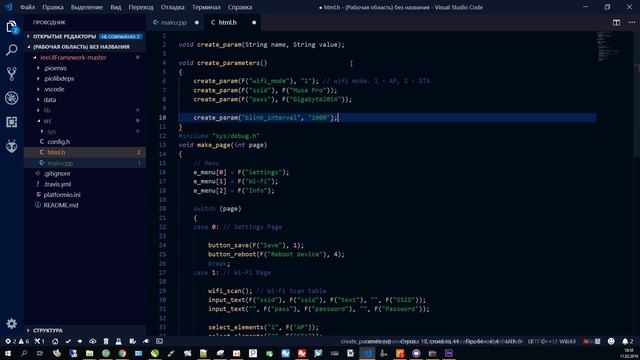This screenshot has width=640, height=360.
Task: Run PlatformIO Test flask icon
Action: pyautogui.click(x=118, y=341)
